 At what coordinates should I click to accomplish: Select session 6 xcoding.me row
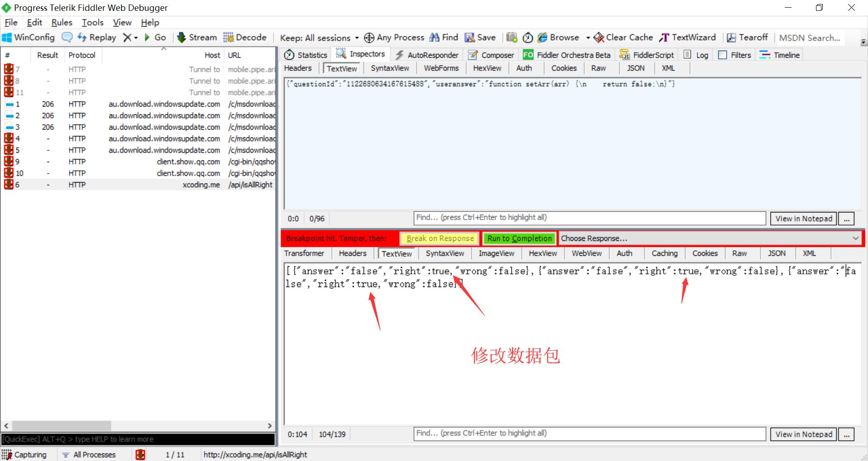(138, 185)
